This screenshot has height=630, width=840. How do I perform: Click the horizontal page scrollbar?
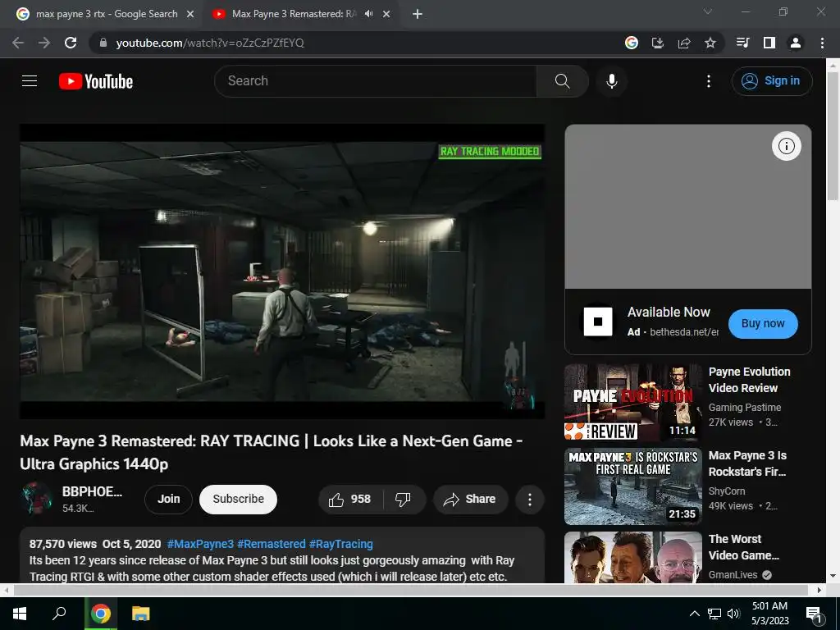tap(410, 590)
